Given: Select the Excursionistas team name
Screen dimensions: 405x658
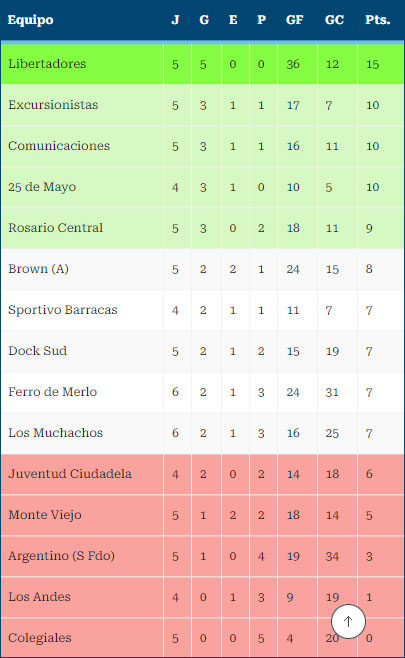Looking at the screenshot, I should 53,105.
